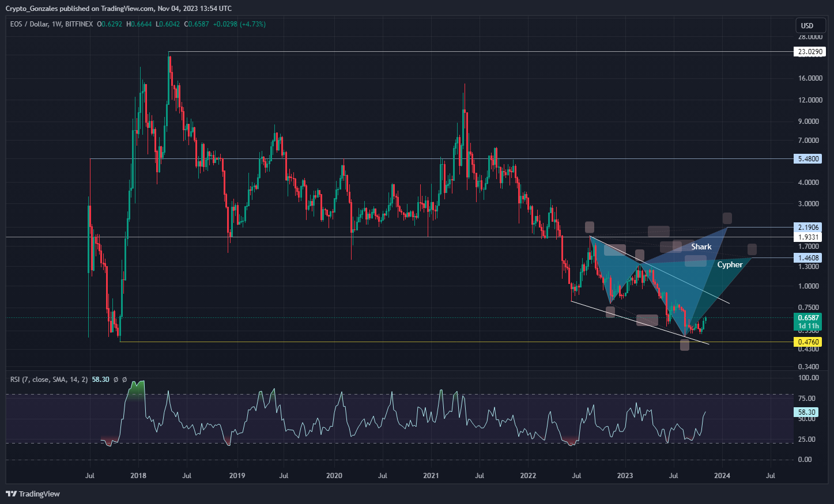This screenshot has height=504, width=834.
Task: Click 3.0000 on the price scale
Action: pos(809,204)
